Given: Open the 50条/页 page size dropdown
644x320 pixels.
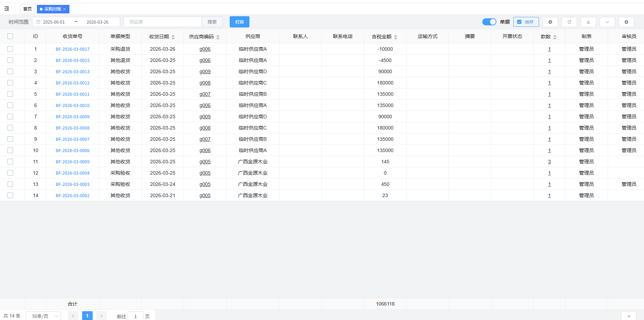Looking at the screenshot, I should coord(43,316).
